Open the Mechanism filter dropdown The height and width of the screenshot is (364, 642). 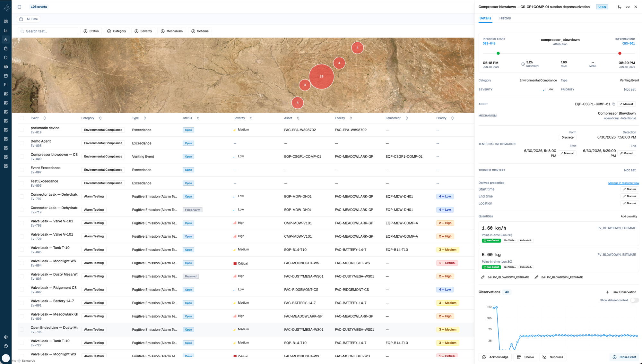172,31
